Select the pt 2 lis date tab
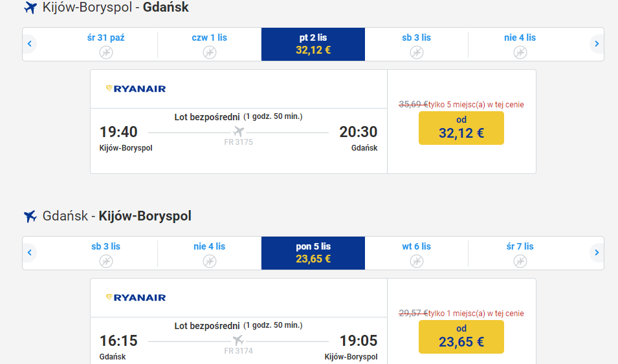Screen dimensions: 618x364 tap(313, 44)
